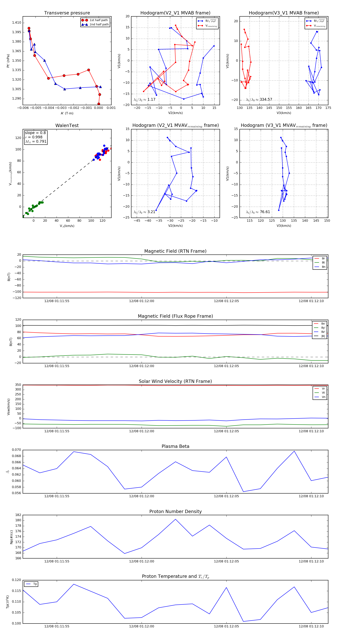Click the Bx' legend entry
The height and width of the screenshot is (644, 351).
click(320, 324)
